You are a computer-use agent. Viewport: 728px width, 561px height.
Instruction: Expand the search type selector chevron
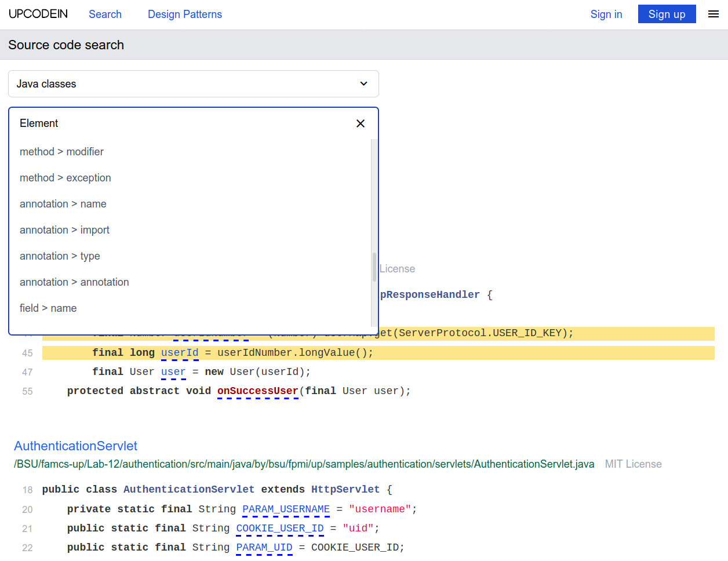pyautogui.click(x=363, y=83)
